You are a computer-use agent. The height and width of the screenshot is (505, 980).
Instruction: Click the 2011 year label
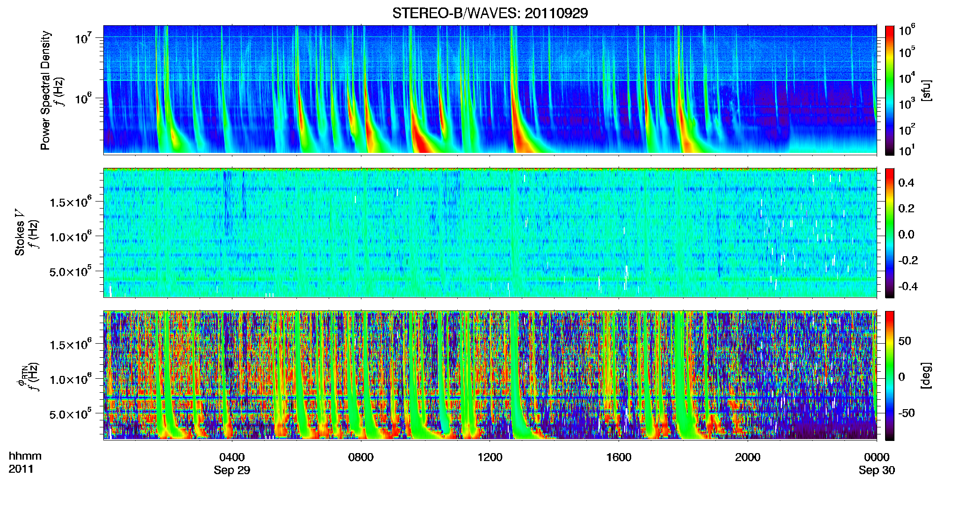point(21,469)
